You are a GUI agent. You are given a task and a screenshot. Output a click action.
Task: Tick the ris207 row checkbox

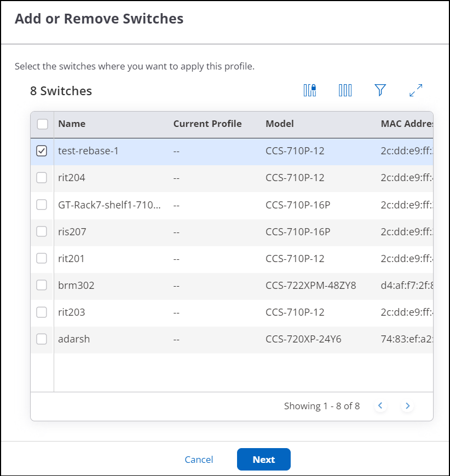pos(42,231)
